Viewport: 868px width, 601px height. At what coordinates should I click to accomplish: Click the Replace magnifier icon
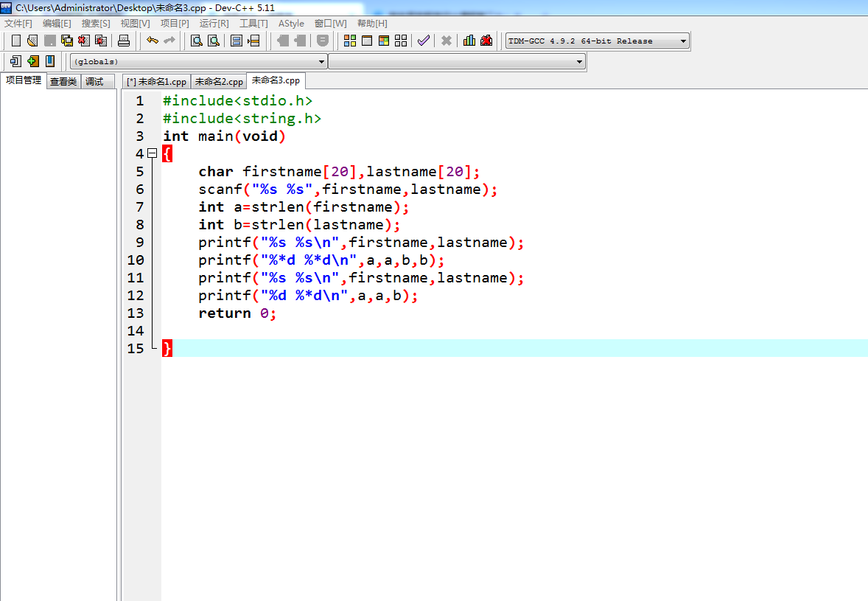click(x=214, y=41)
